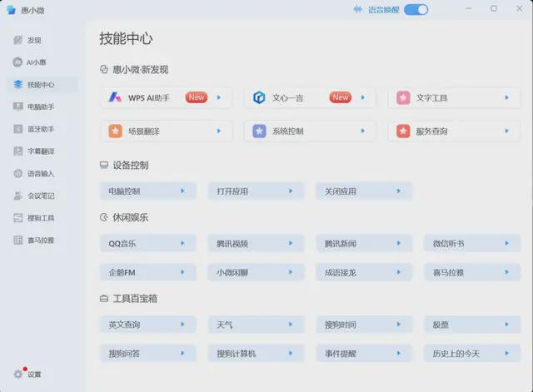The width and height of the screenshot is (533, 392).
Task: Open the 喜马拉雅 sidebar icon
Action: tap(18, 241)
